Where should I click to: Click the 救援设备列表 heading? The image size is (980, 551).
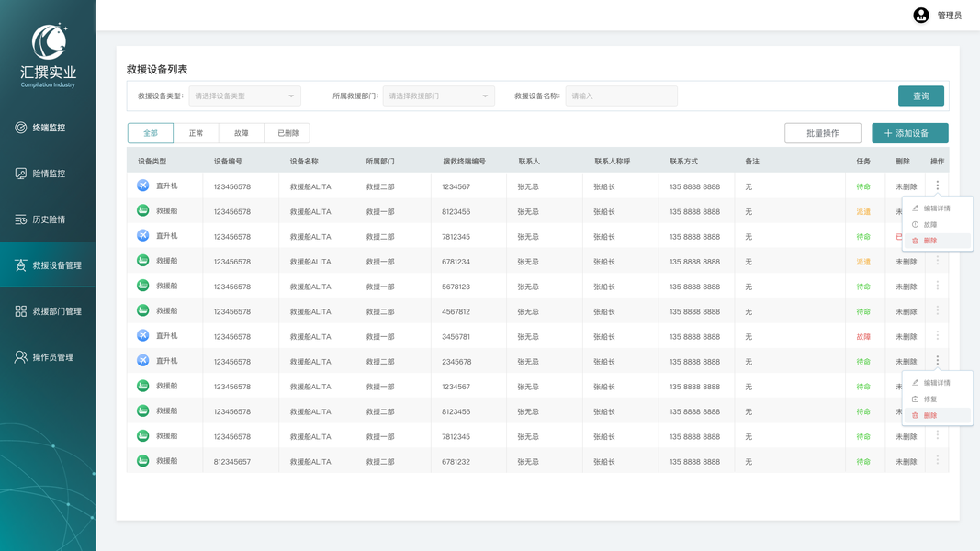(157, 70)
